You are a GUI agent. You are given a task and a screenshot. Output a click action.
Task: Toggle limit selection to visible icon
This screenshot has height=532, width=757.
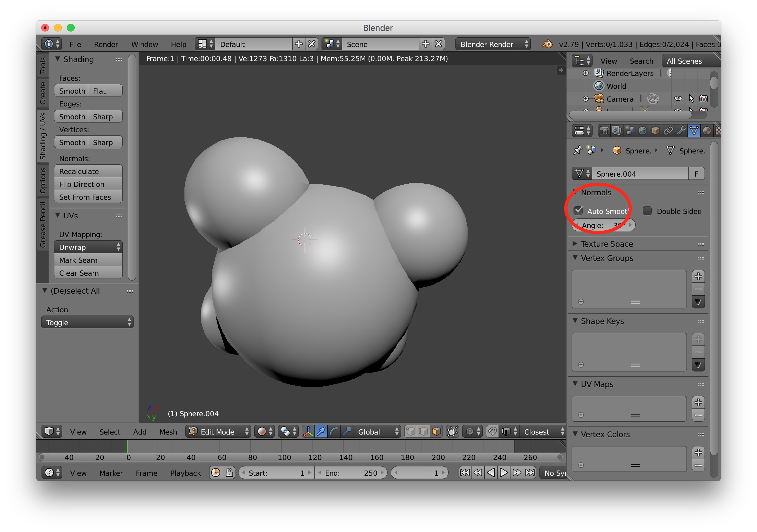pyautogui.click(x=452, y=432)
